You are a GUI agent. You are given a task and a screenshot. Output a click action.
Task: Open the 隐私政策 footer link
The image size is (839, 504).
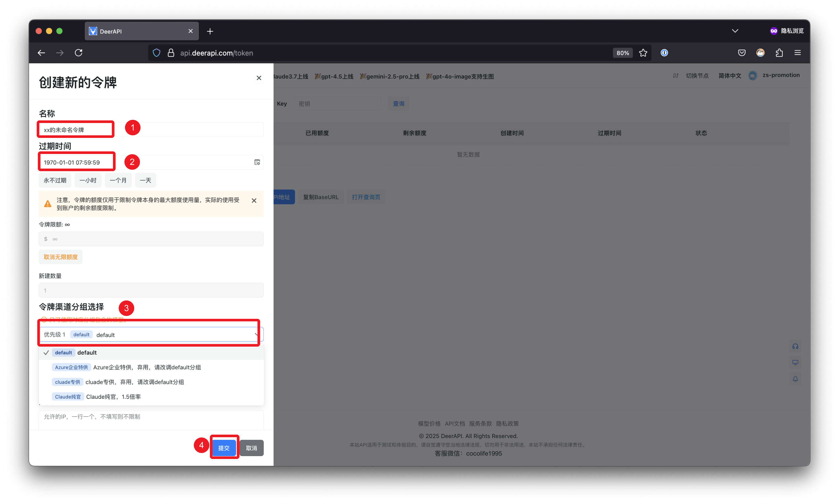[507, 423]
